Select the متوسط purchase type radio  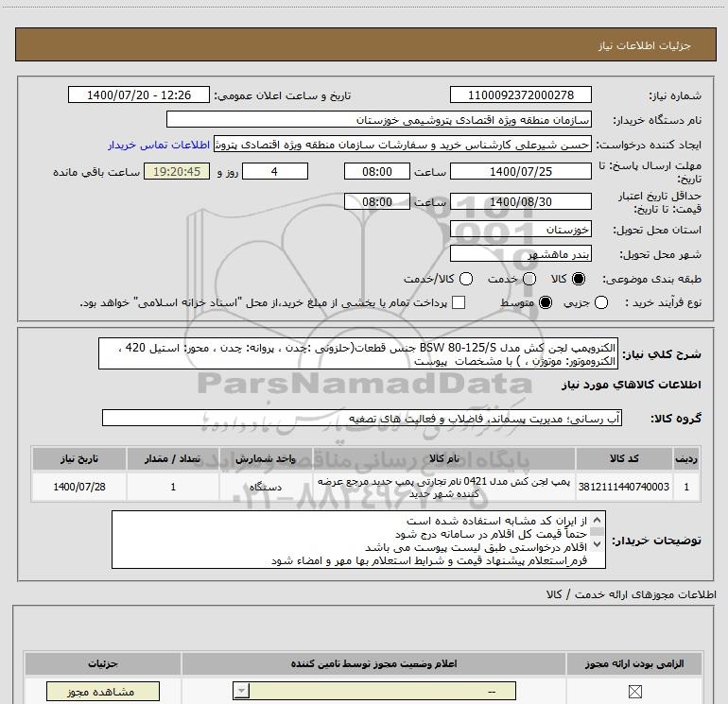click(x=546, y=302)
